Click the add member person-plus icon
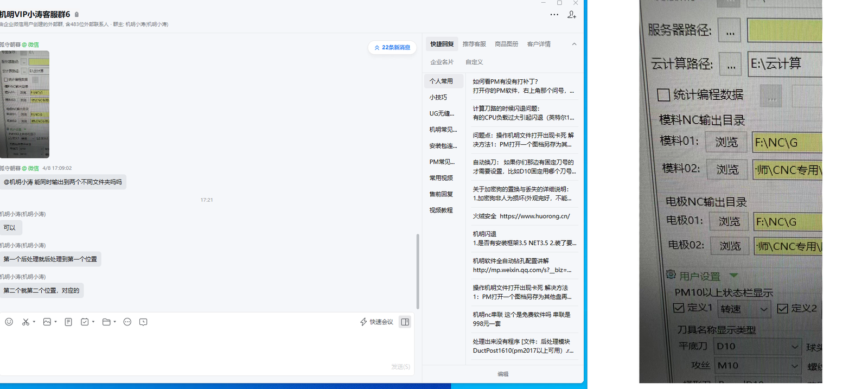Screen dimensions: 868x389 tap(572, 15)
